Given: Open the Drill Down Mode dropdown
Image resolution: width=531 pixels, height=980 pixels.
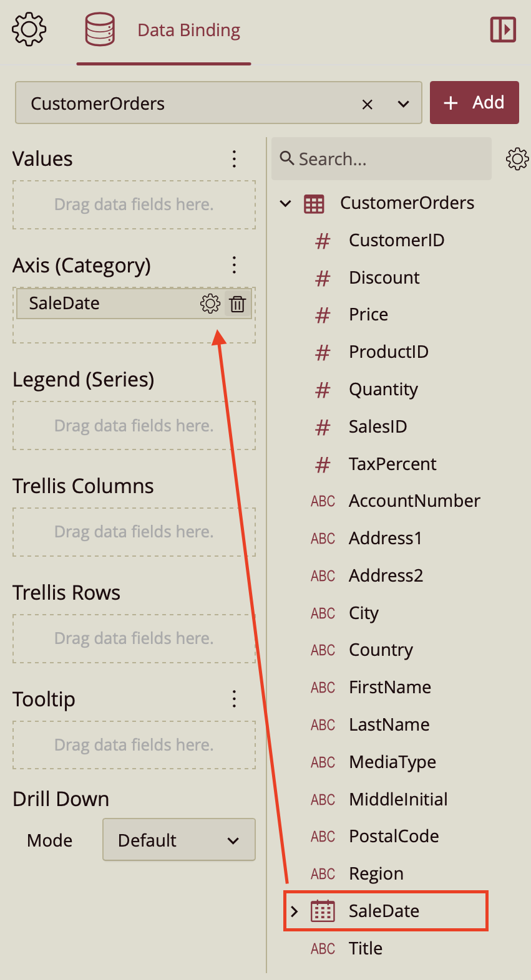Looking at the screenshot, I should pyautogui.click(x=179, y=840).
